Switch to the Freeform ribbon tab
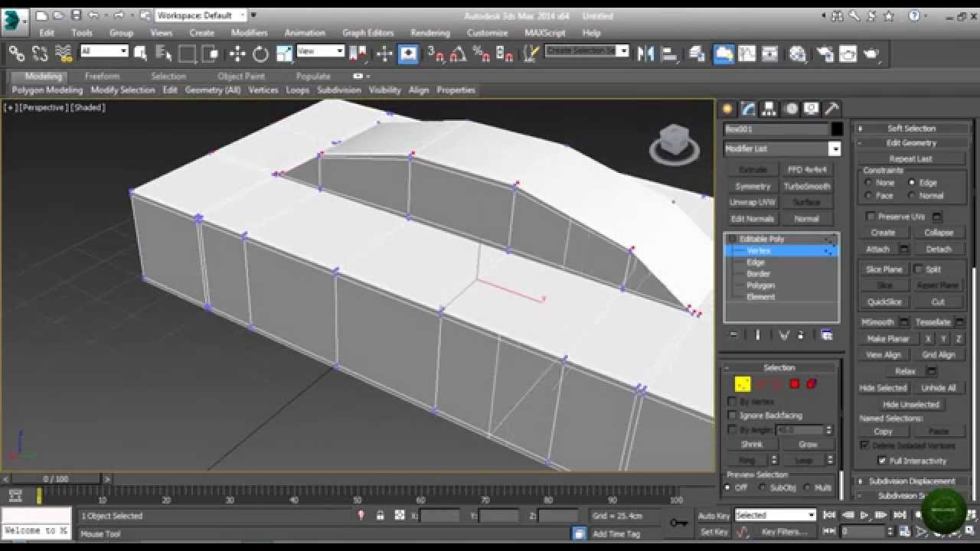 click(x=102, y=77)
